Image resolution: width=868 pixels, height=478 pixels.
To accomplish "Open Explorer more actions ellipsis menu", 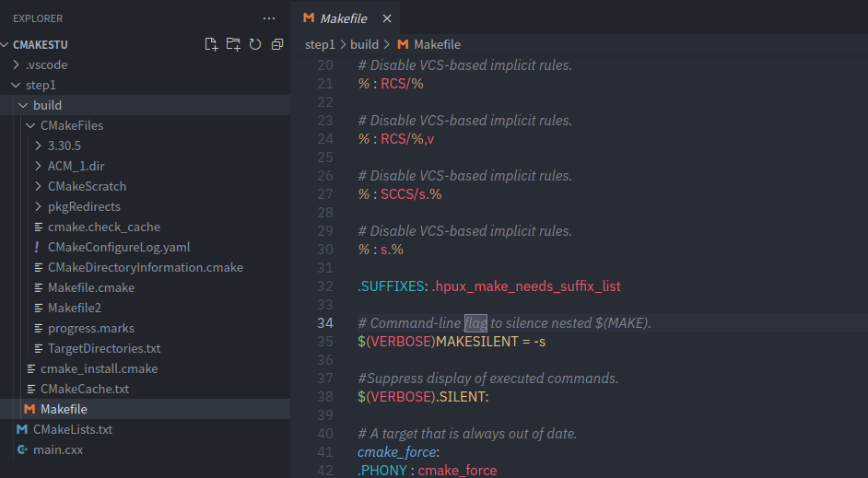I will 268,18.
